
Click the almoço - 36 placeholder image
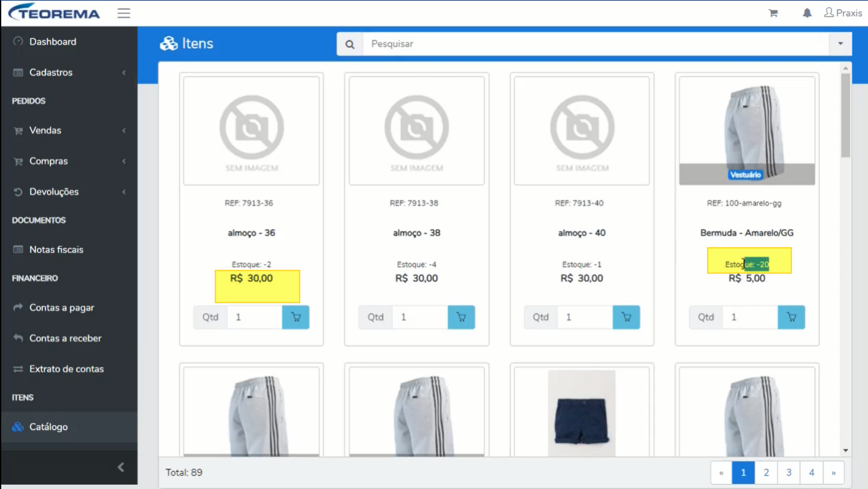[251, 131]
